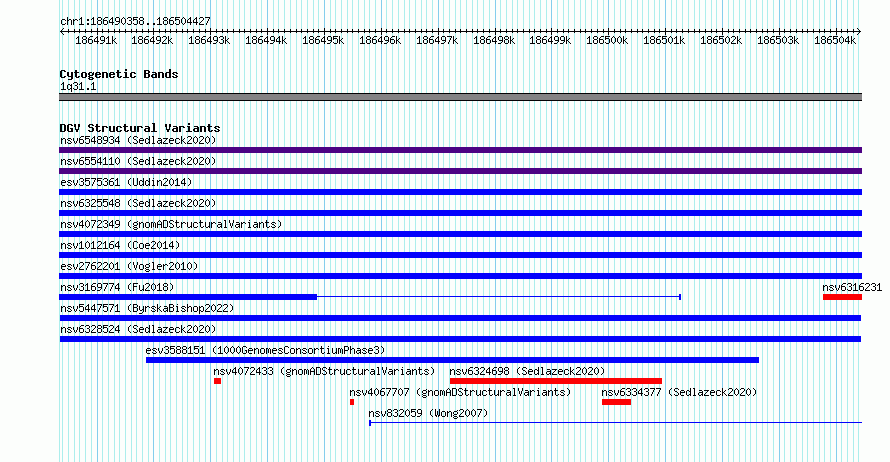890x462 pixels.
Task: Select the blue nsv1012164 variant bar
Action: tap(460, 255)
